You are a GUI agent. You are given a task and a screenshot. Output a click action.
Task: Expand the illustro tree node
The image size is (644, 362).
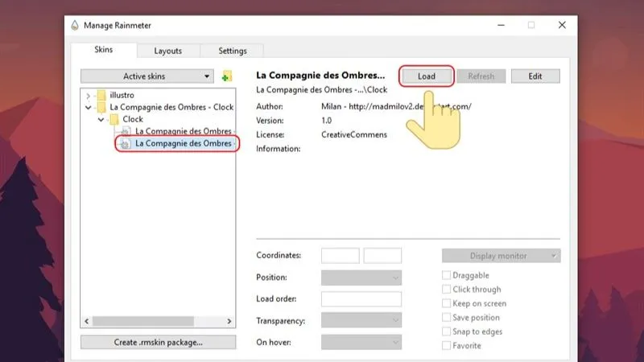(x=88, y=96)
